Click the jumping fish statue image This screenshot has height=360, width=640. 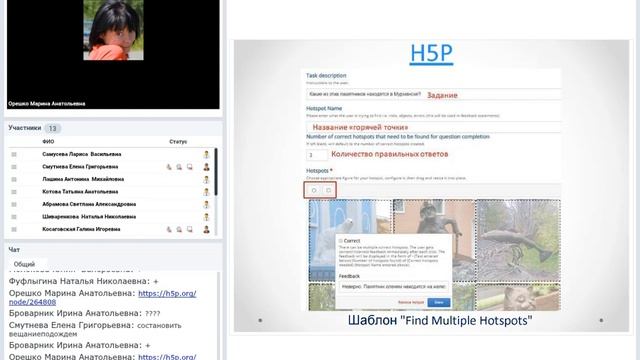[x=518, y=240]
